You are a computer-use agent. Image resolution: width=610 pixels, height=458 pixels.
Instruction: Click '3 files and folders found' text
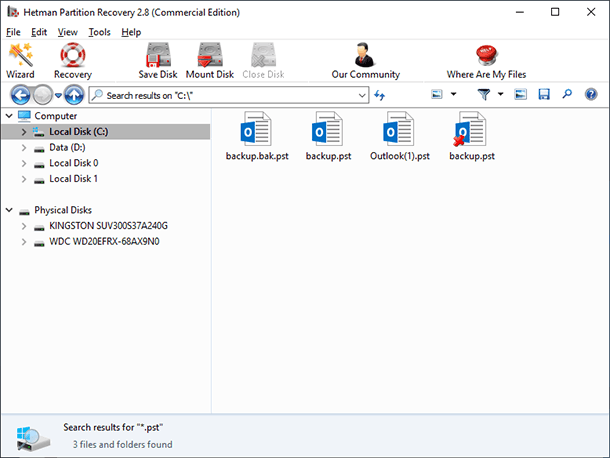(x=123, y=444)
